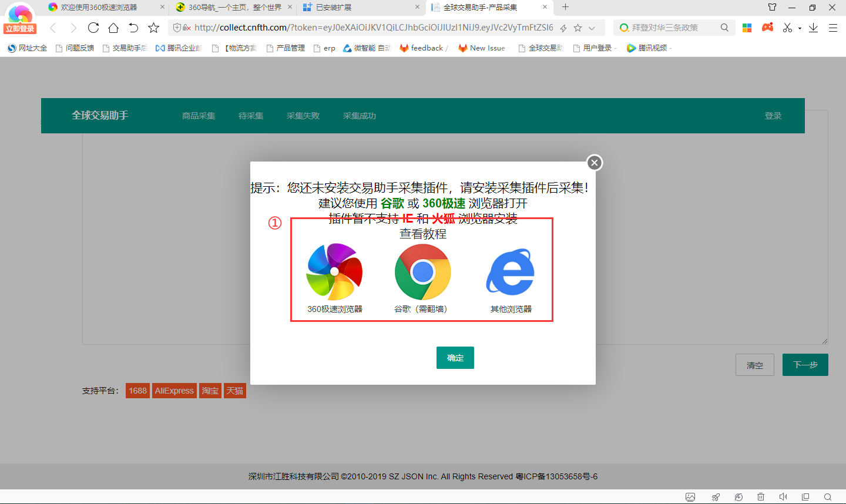Open the browser main menu icon

pos(833,28)
